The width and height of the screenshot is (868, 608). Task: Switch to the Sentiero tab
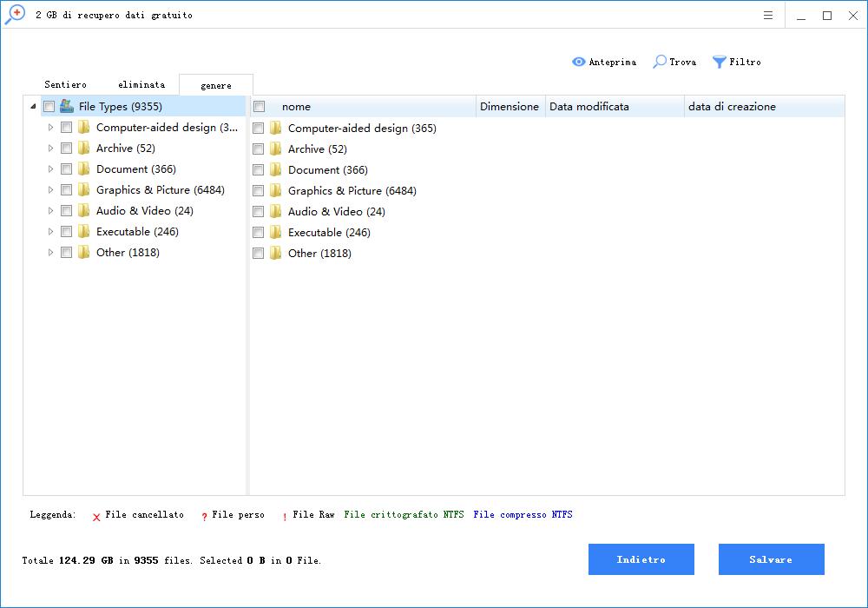pyautogui.click(x=65, y=85)
